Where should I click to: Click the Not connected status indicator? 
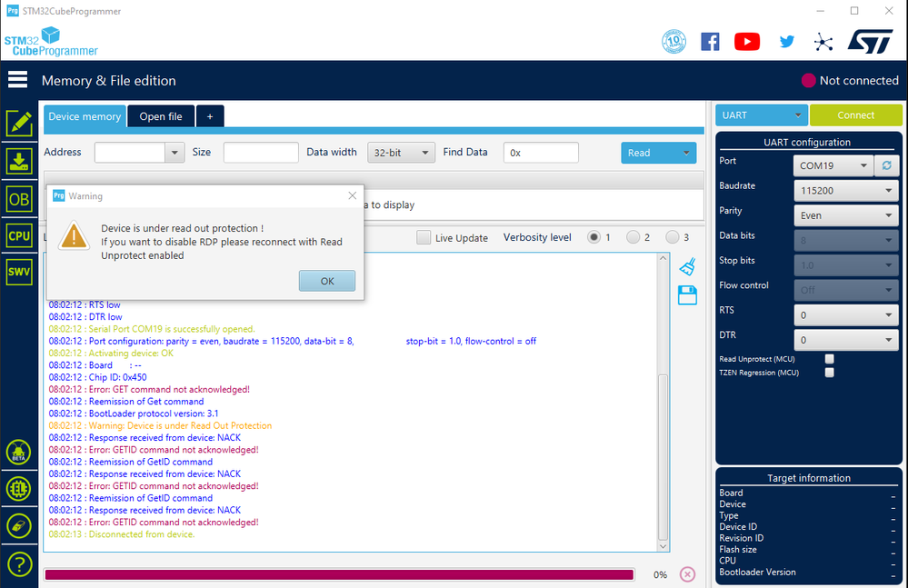tap(850, 81)
